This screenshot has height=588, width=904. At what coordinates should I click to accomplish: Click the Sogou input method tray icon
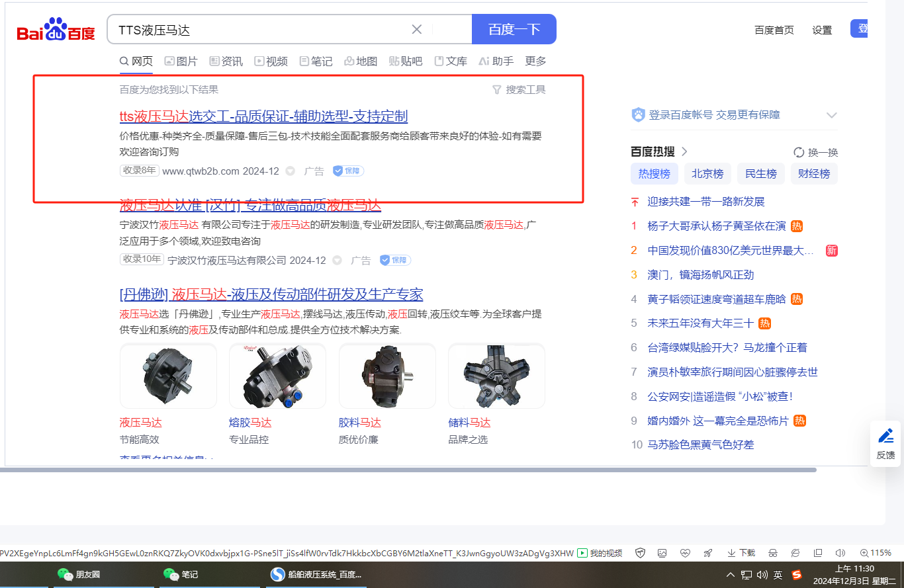[x=797, y=574]
